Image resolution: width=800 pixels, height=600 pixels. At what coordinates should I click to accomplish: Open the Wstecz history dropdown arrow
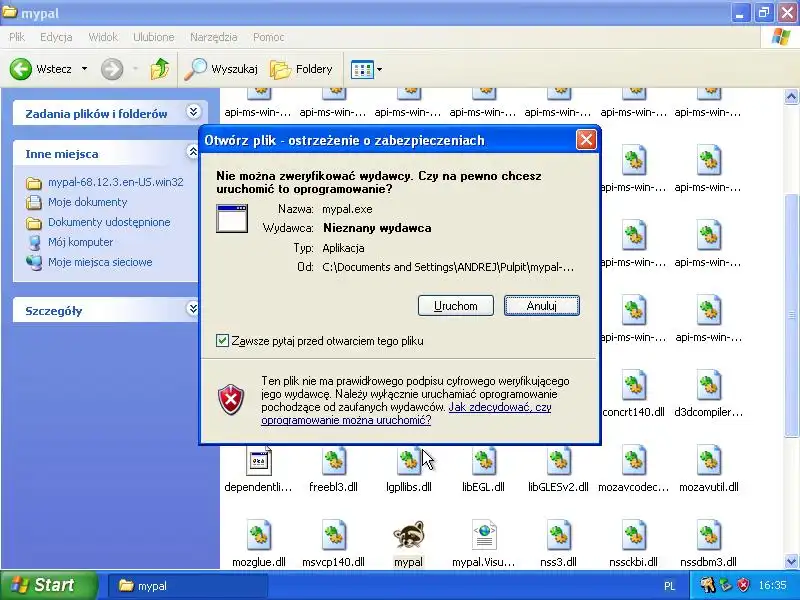click(x=84, y=69)
